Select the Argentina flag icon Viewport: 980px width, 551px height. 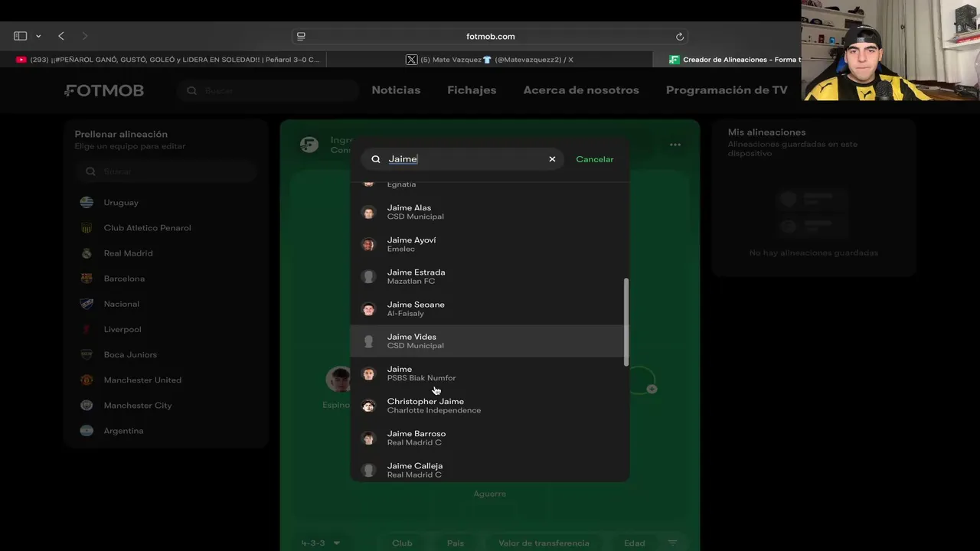87,430
